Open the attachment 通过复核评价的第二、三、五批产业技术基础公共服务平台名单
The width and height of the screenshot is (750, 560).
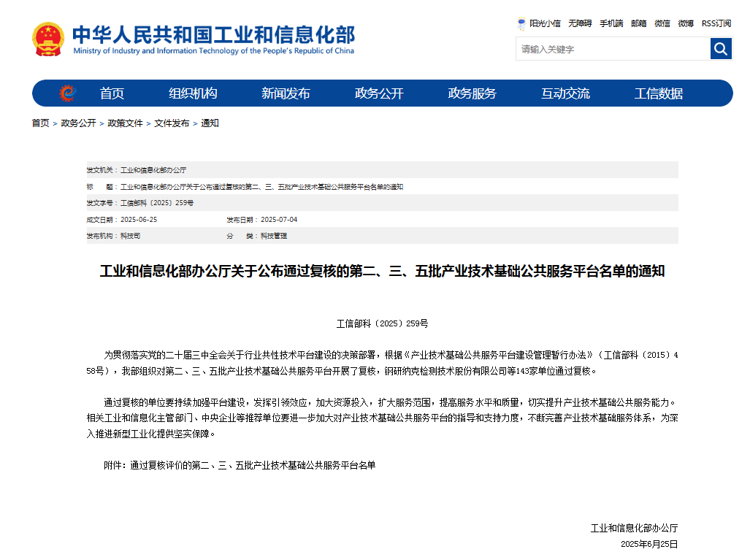coord(253,465)
